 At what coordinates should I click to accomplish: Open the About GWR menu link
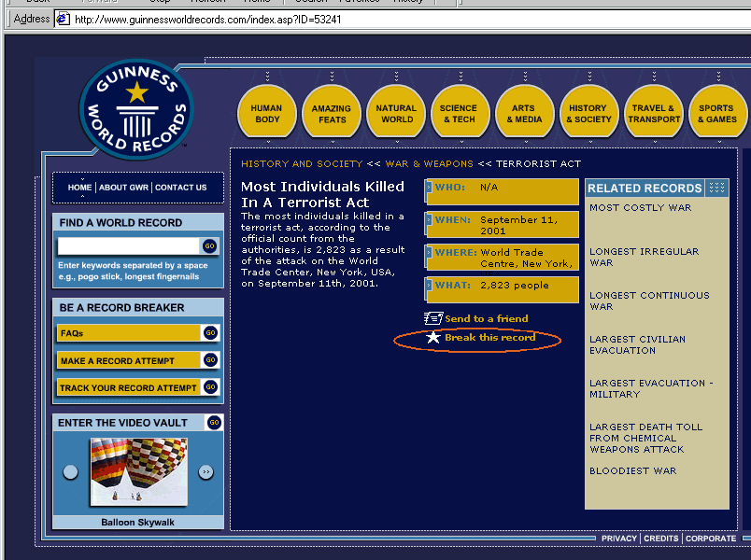tap(124, 188)
